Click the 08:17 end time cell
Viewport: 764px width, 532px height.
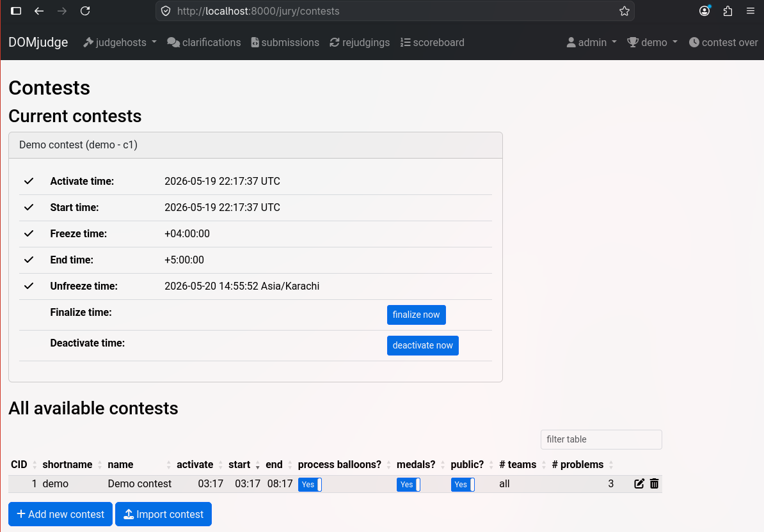280,483
